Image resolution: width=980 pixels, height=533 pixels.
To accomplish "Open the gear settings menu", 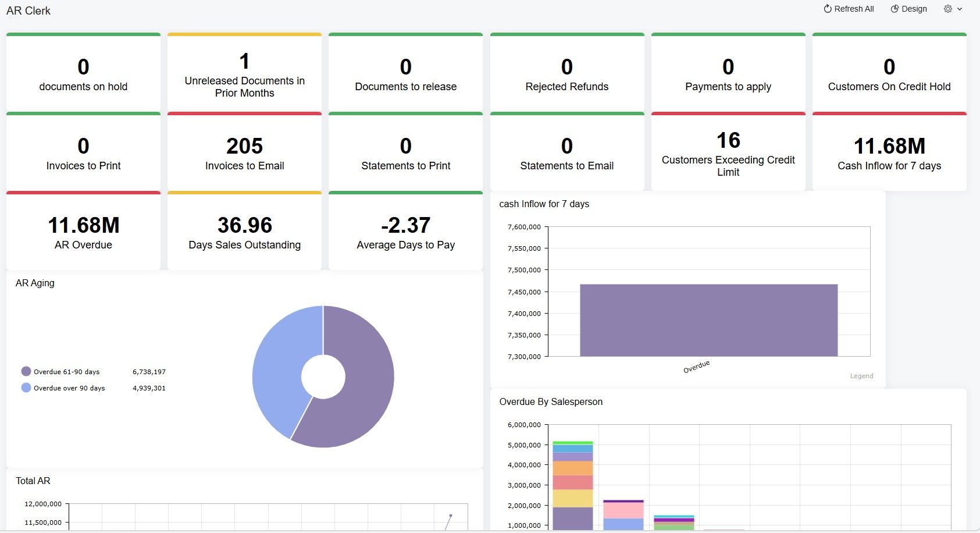I will tap(948, 9).
